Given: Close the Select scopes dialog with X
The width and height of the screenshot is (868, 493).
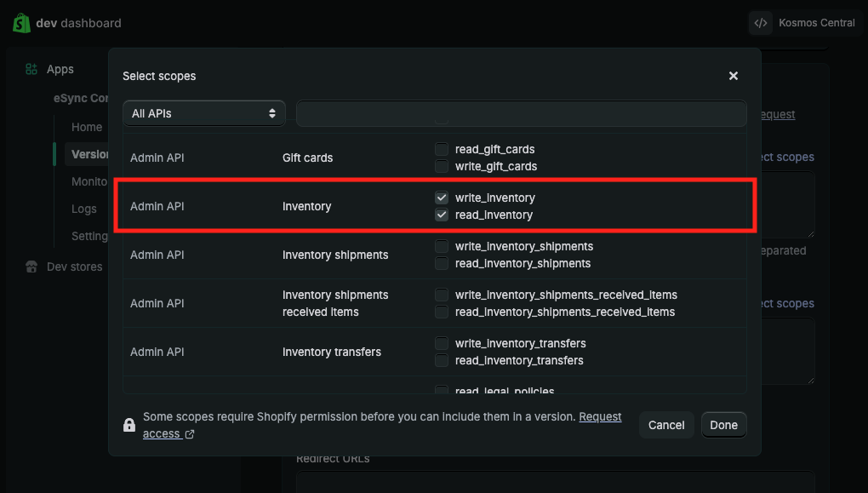Looking at the screenshot, I should click(733, 76).
